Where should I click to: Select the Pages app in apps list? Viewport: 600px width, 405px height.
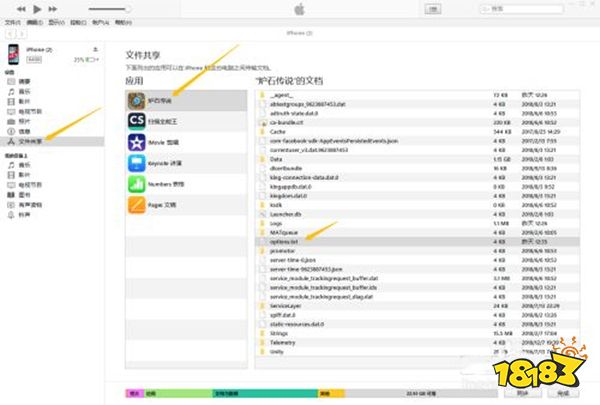coord(186,205)
